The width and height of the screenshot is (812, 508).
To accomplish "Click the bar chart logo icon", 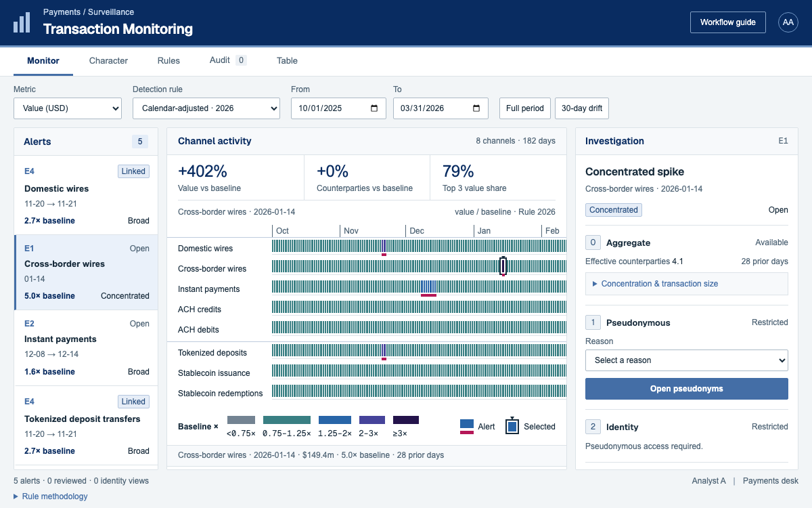I will coord(22,22).
